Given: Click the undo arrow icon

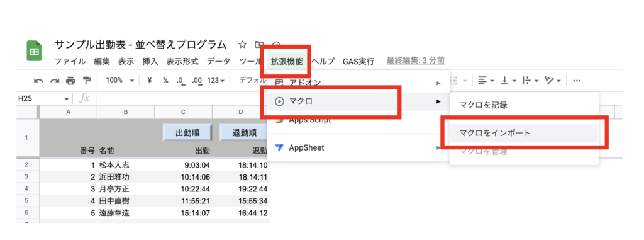Looking at the screenshot, I should tap(38, 81).
